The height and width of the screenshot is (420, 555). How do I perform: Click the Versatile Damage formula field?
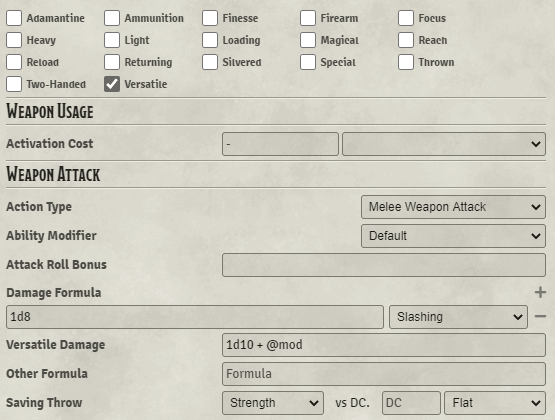[x=384, y=345]
